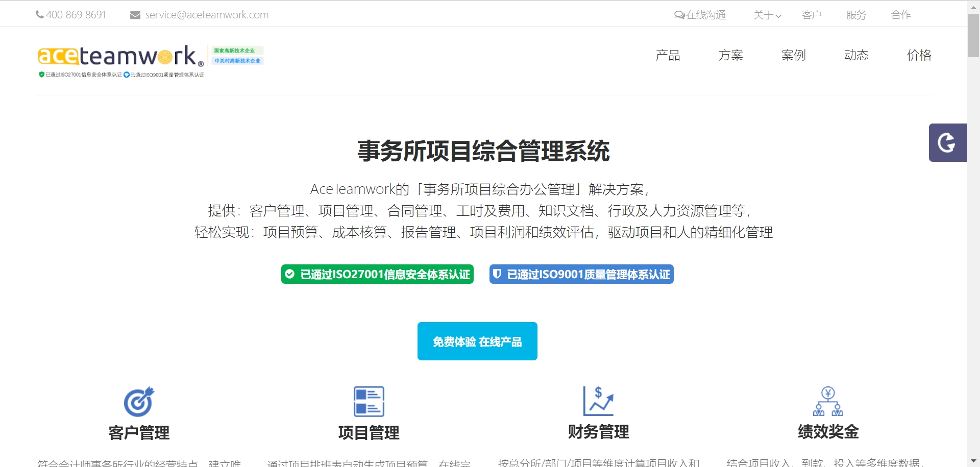
Task: View the 价格 page
Action: tap(919, 55)
